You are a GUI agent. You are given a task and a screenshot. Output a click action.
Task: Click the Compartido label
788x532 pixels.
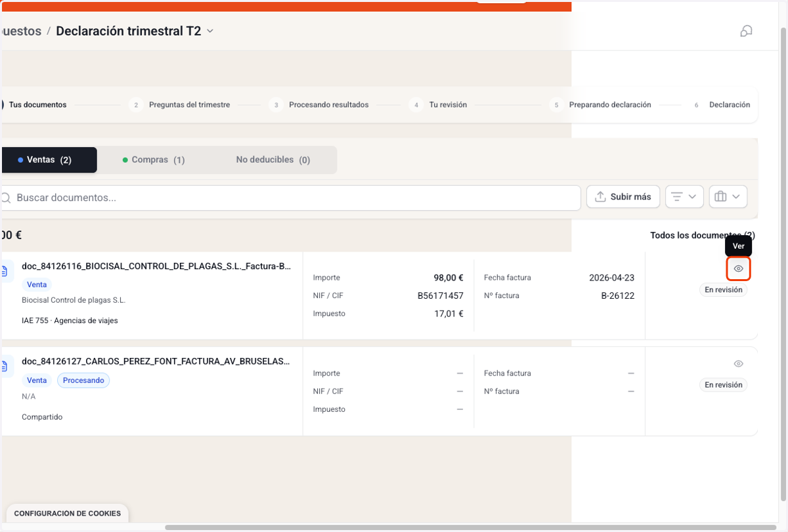point(42,417)
